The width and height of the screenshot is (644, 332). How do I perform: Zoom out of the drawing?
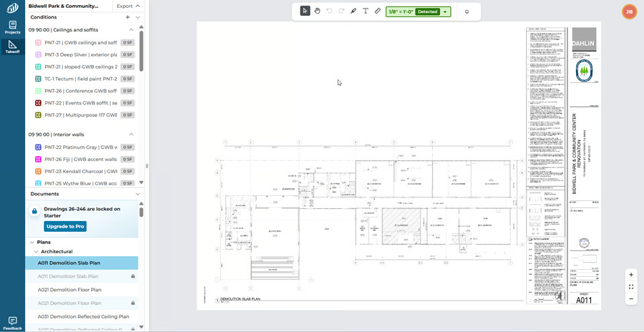(x=631, y=298)
